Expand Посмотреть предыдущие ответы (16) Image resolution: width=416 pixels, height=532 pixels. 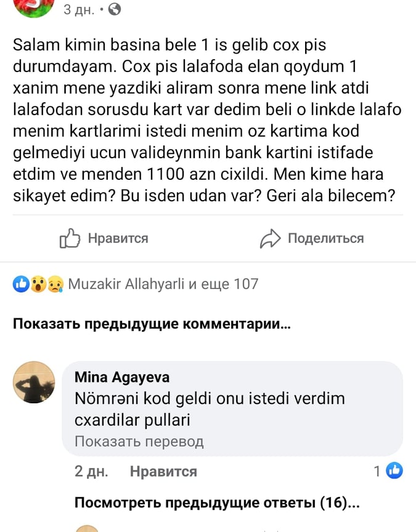pos(217,503)
